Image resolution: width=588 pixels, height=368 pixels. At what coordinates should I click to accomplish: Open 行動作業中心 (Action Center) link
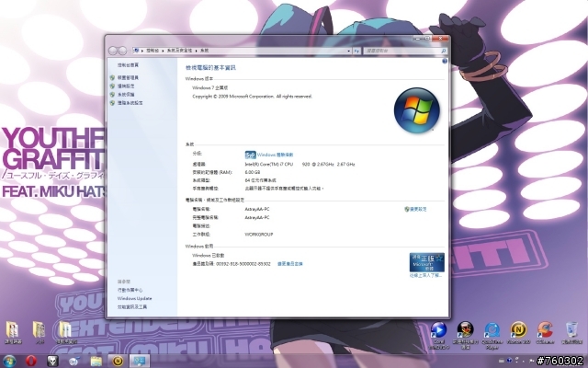coord(130,290)
